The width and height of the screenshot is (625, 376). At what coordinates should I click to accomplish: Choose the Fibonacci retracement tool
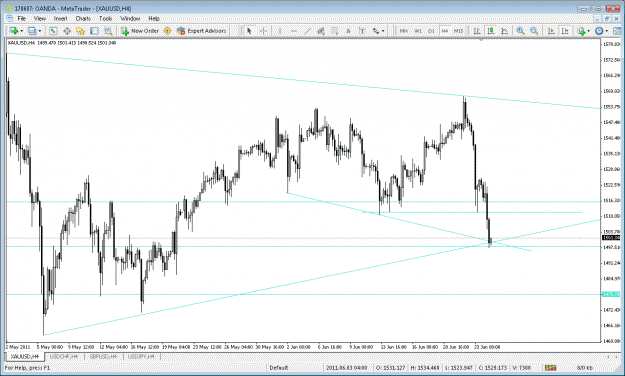click(334, 31)
